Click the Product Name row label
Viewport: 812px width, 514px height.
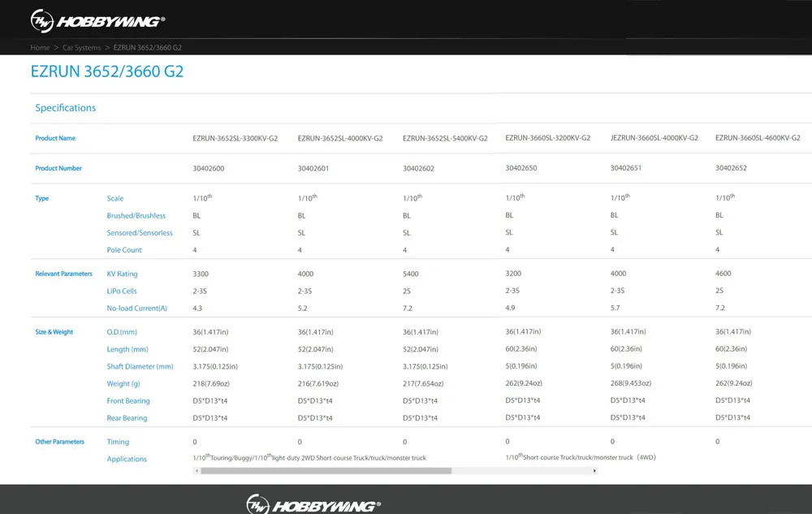(x=55, y=138)
